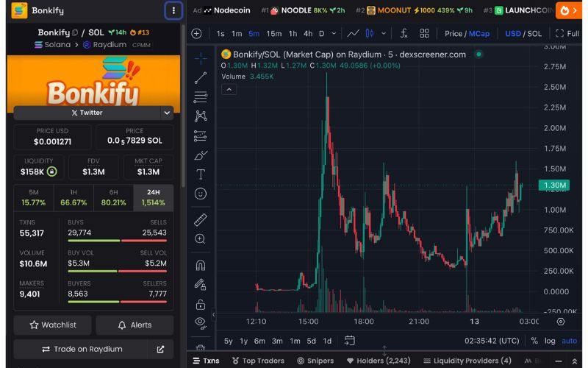Hide all drawings with the eye icon

coord(201,323)
